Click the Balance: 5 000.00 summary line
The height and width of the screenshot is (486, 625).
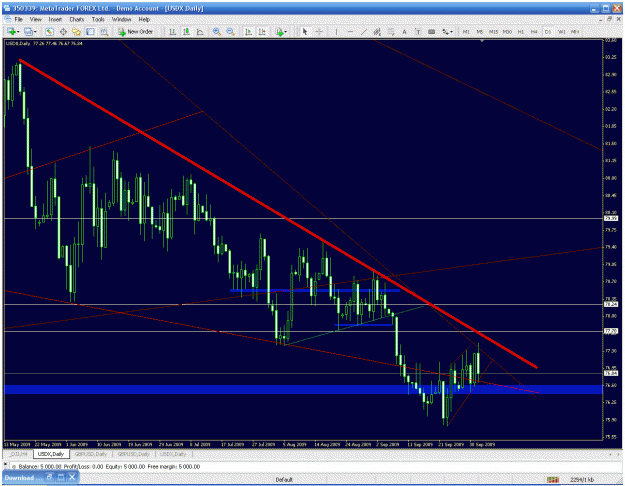coord(109,466)
